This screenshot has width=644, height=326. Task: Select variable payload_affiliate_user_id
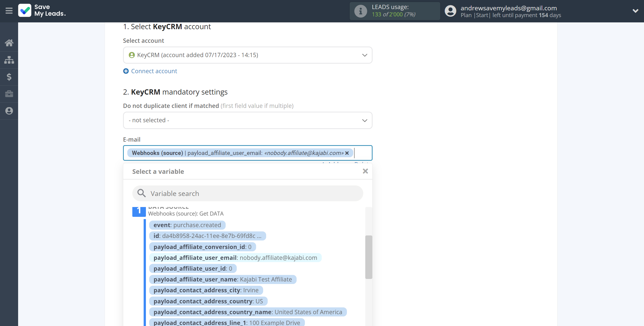point(193,268)
